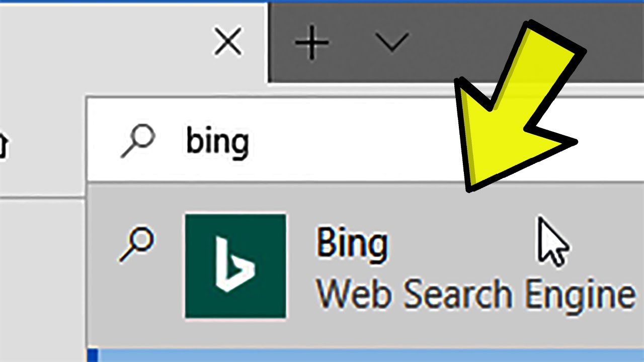
Task: Click the suggestion row's search magnifier icon
Action: [x=136, y=245]
